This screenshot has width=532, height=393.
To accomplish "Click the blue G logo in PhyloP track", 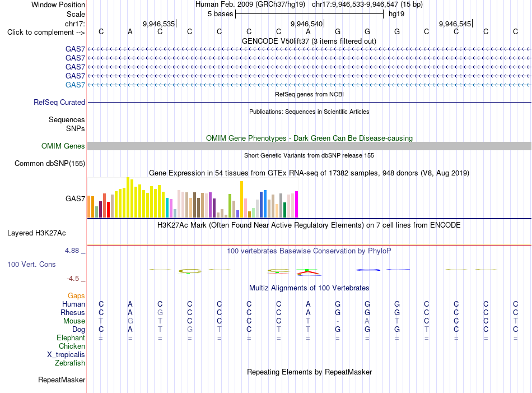I will pyautogui.click(x=368, y=270).
